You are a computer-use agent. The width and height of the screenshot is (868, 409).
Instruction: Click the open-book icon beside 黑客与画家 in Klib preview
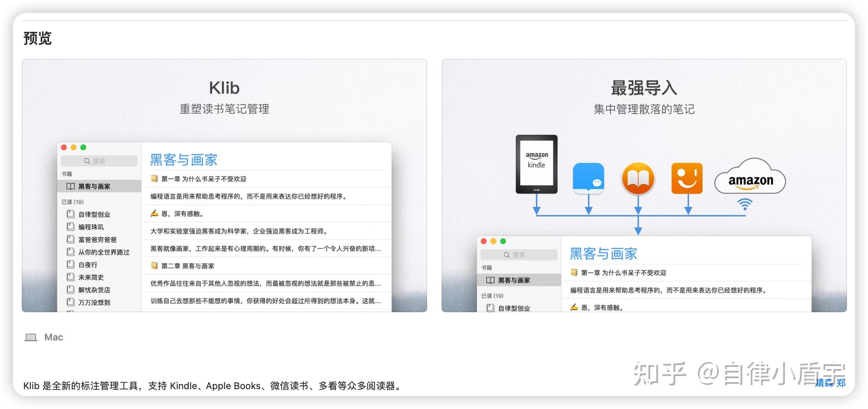tap(70, 186)
